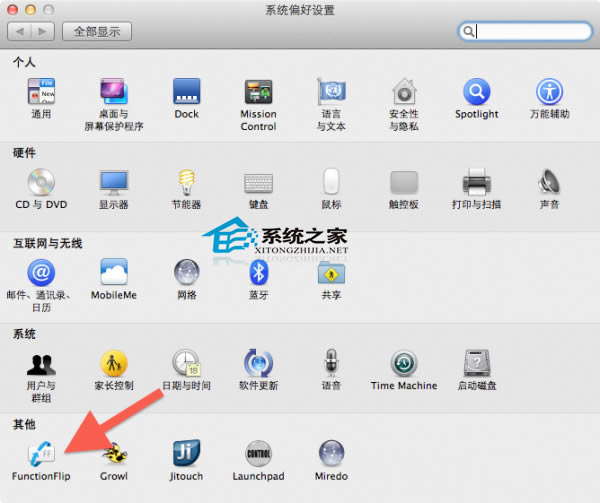Go forward with the right arrow button

[42, 31]
